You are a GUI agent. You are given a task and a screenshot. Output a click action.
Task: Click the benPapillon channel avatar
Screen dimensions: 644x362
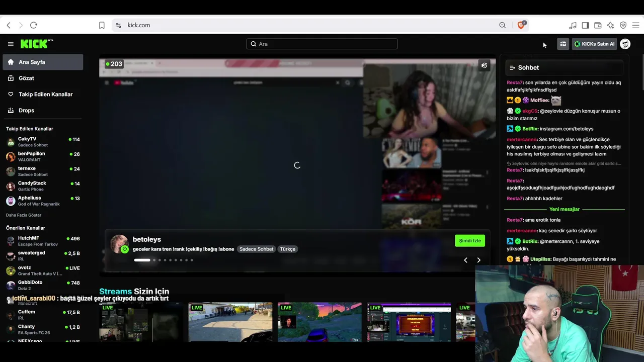tap(11, 157)
